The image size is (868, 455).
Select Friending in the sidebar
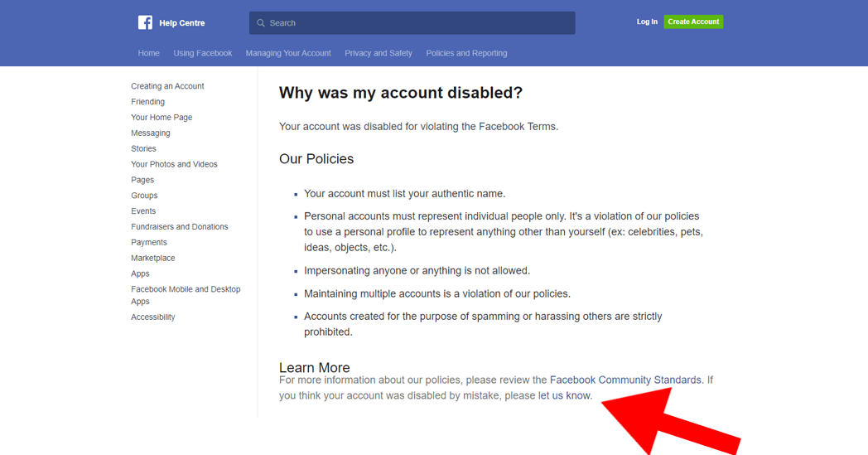[147, 102]
